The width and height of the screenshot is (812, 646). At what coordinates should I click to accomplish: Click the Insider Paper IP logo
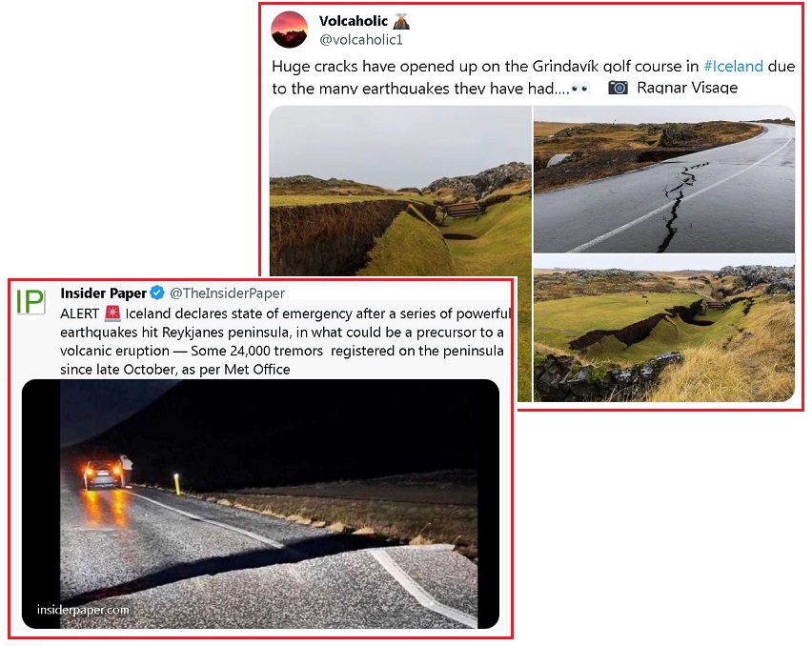[x=30, y=302]
